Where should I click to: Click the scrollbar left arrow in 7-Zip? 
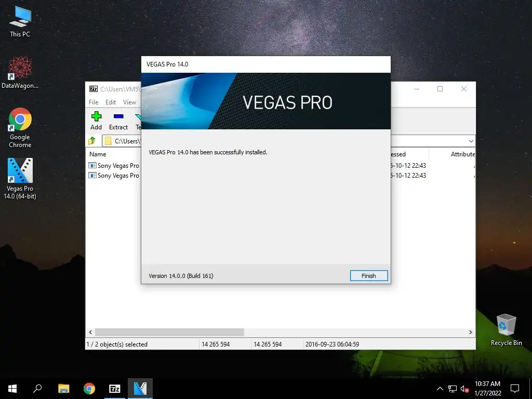click(90, 332)
